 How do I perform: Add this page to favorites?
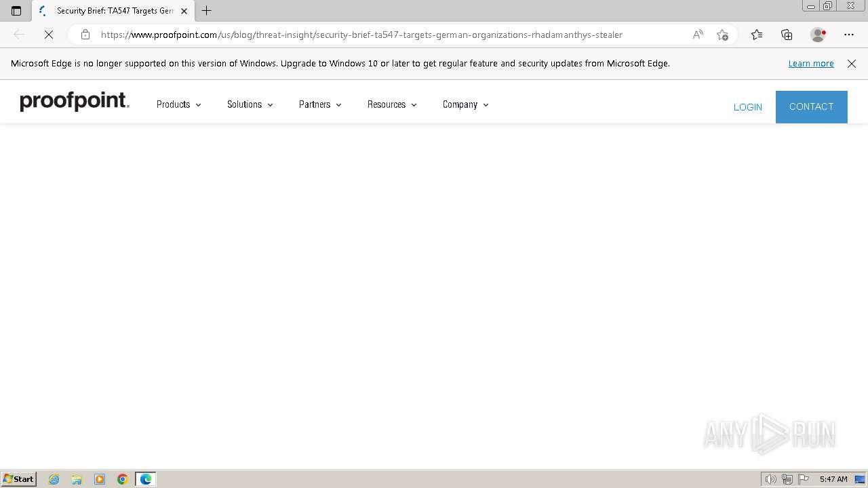[722, 35]
